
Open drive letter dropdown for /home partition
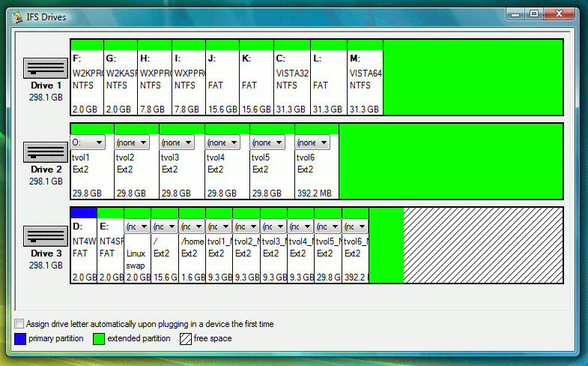192,226
